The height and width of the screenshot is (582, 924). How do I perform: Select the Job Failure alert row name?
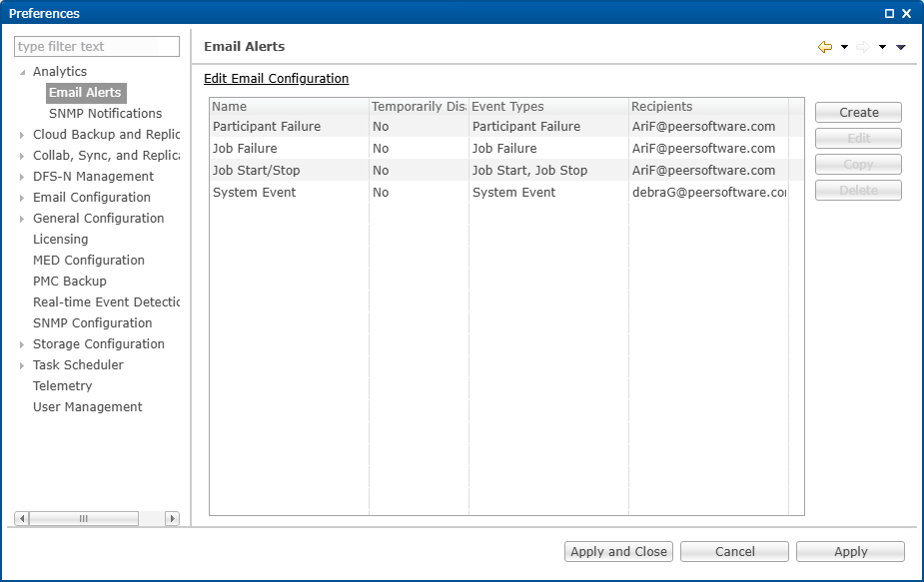coord(245,149)
